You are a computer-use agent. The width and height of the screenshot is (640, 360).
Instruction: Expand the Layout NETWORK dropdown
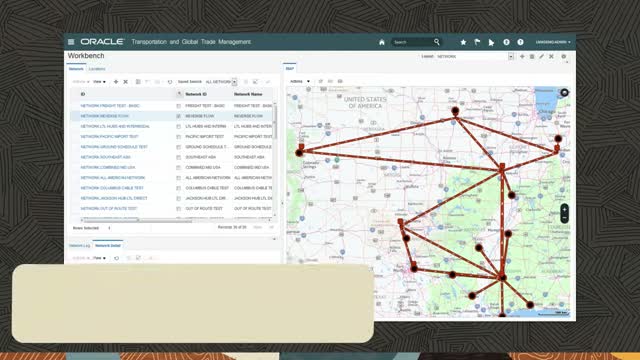click(x=511, y=56)
